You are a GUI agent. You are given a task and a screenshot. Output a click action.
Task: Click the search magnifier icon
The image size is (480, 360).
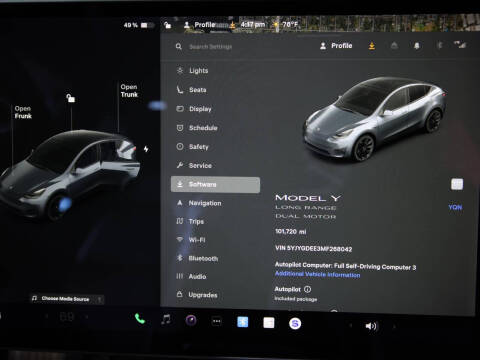click(179, 46)
